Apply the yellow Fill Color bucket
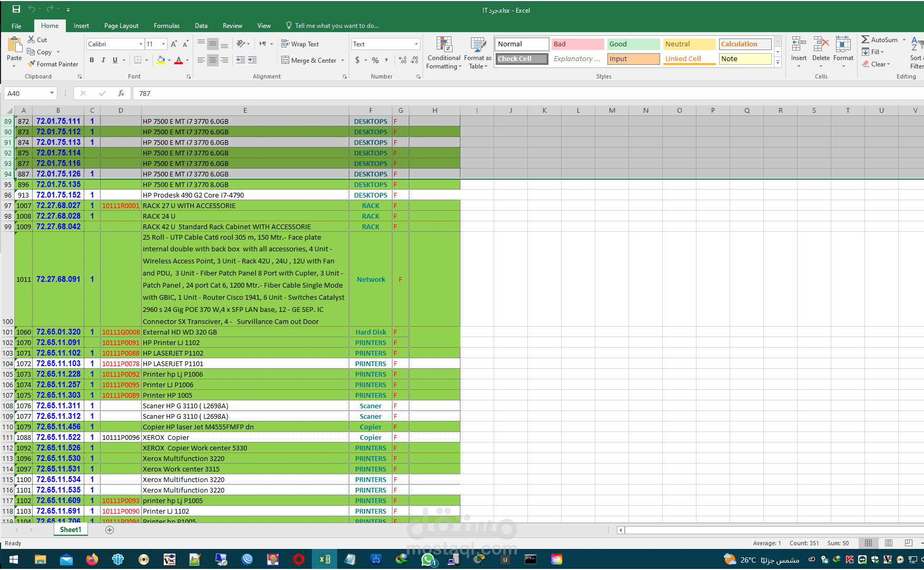The width and height of the screenshot is (924, 570). (x=161, y=60)
